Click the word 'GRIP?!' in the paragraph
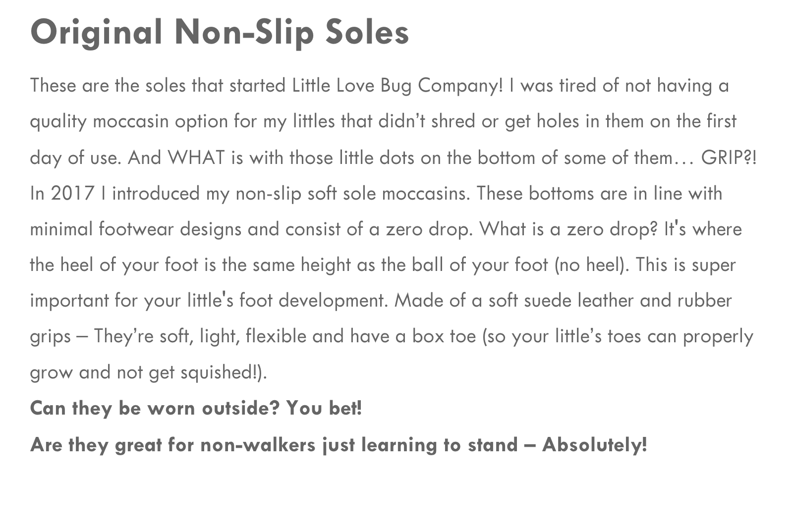This screenshot has width=794, height=532. (x=729, y=158)
